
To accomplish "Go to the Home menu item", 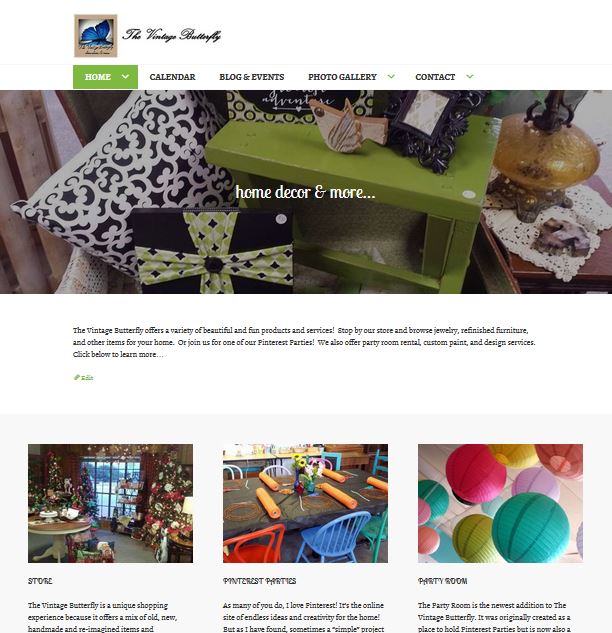I will pyautogui.click(x=98, y=77).
